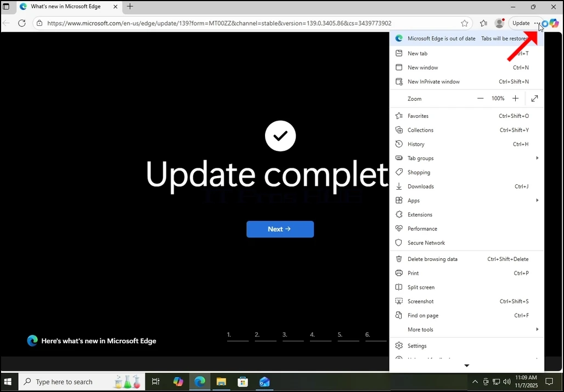Click the Edge logo beside 'Here's what's new'

32,340
